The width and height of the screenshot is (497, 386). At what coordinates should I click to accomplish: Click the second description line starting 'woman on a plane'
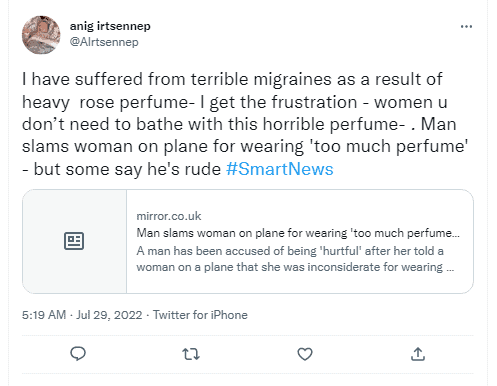coord(295,267)
